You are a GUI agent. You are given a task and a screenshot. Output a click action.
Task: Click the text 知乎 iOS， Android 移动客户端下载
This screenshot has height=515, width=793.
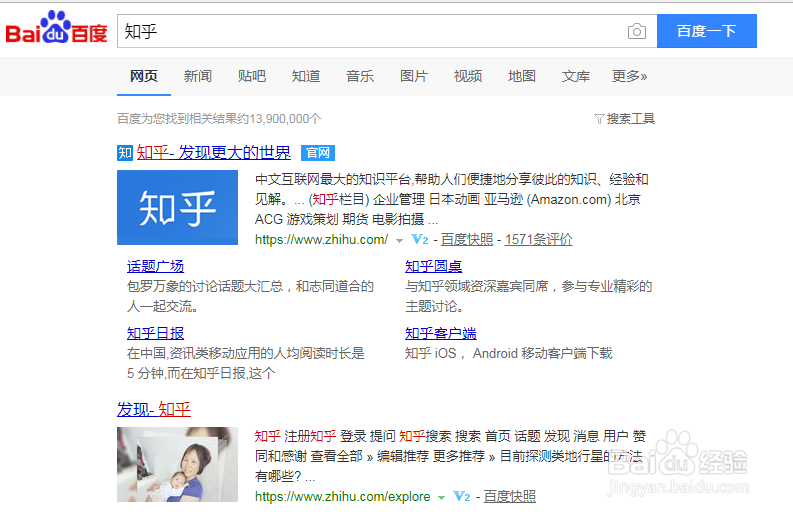coord(509,353)
